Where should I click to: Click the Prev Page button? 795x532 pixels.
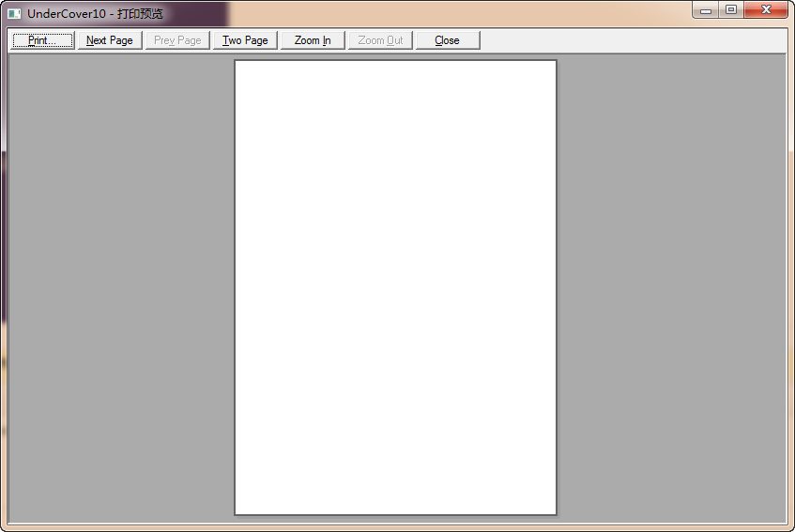point(177,40)
